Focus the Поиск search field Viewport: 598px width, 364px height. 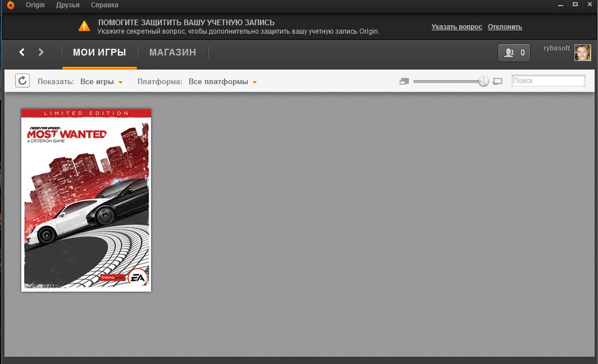click(548, 81)
